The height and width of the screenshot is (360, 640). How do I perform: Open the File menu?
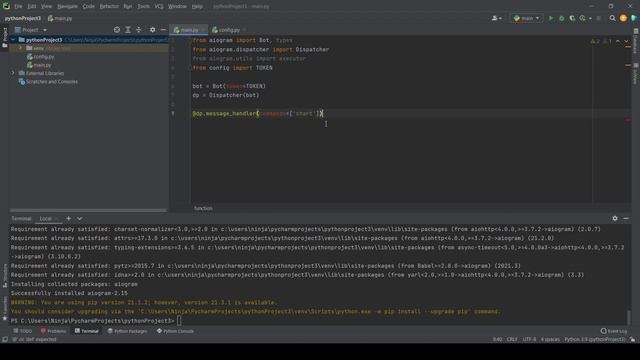[x=18, y=7]
